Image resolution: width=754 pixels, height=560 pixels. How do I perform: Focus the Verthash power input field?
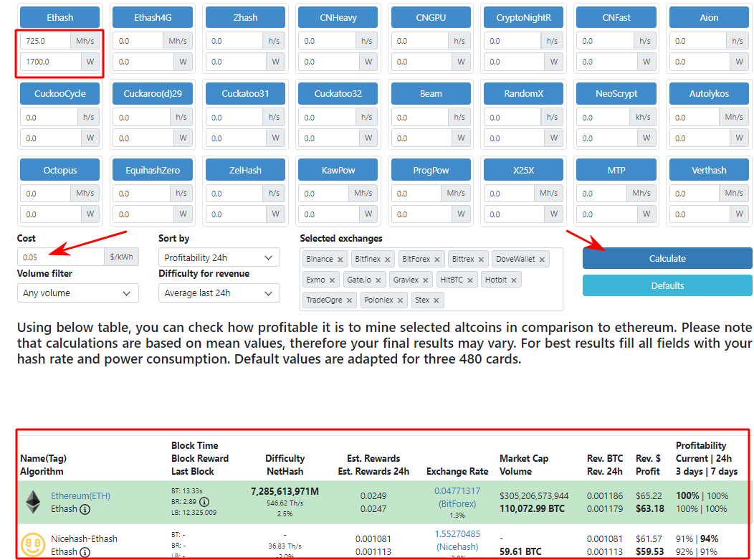[700, 214]
